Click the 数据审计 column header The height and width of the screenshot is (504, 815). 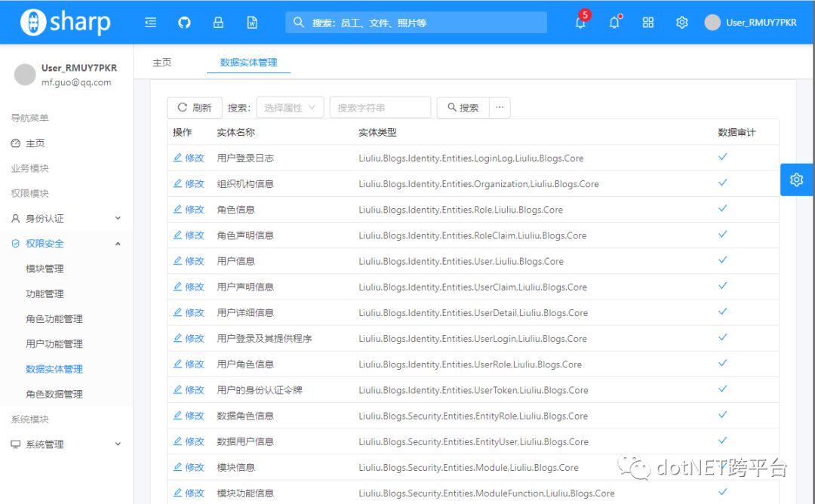(x=737, y=133)
